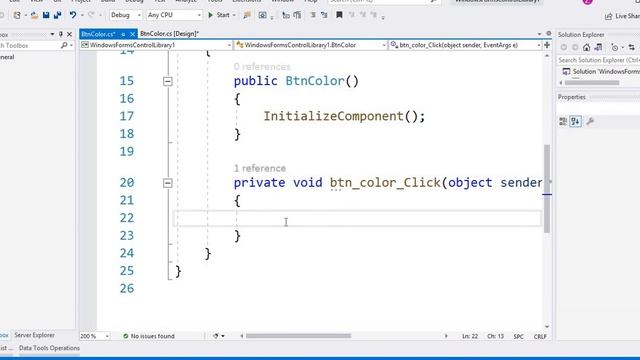The image size is (640, 360).
Task: Click the Search Toolbox field
Action: click(29, 46)
